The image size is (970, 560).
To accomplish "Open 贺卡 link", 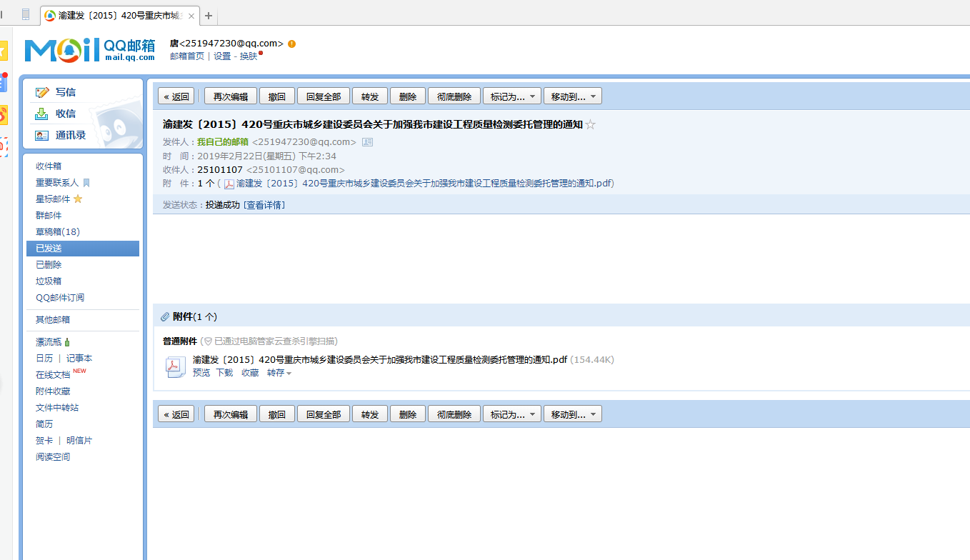I will point(44,441).
